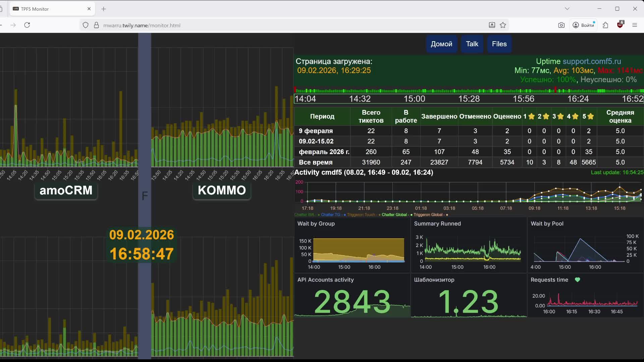
Task: Click the 15:00 mark on uptime timeline
Action: click(414, 99)
